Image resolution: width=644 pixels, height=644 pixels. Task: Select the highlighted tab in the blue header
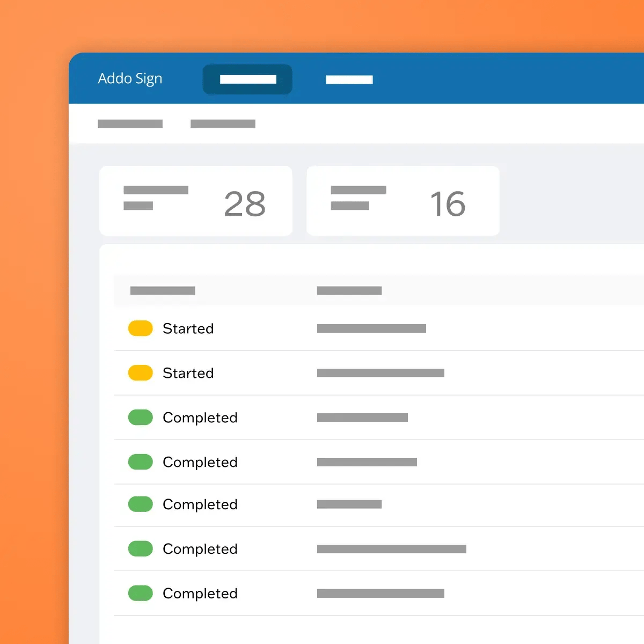[x=247, y=79]
